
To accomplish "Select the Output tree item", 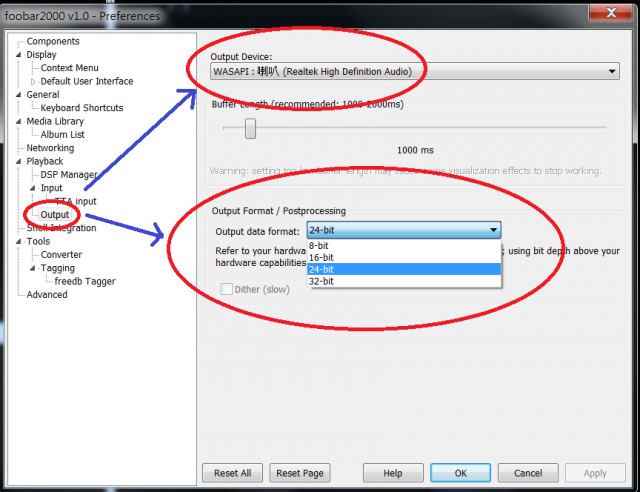I will 55,215.
